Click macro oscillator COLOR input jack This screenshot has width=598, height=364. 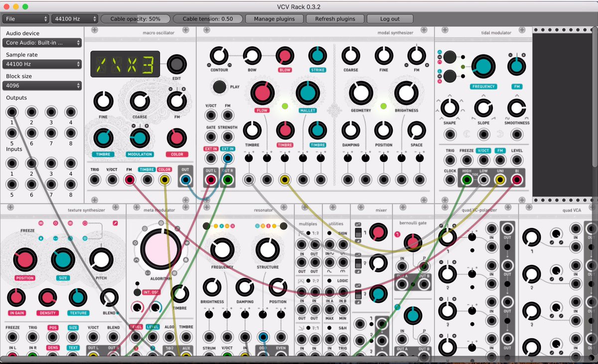164,180
